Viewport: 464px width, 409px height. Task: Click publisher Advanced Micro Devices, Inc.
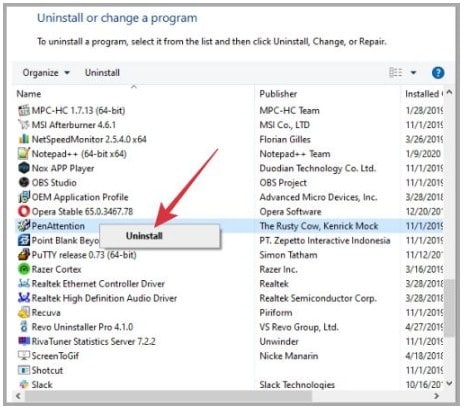point(318,197)
